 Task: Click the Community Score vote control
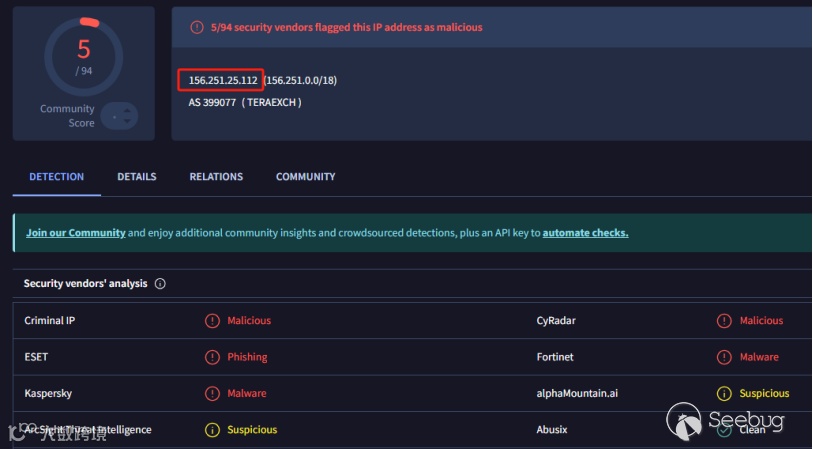click(119, 116)
